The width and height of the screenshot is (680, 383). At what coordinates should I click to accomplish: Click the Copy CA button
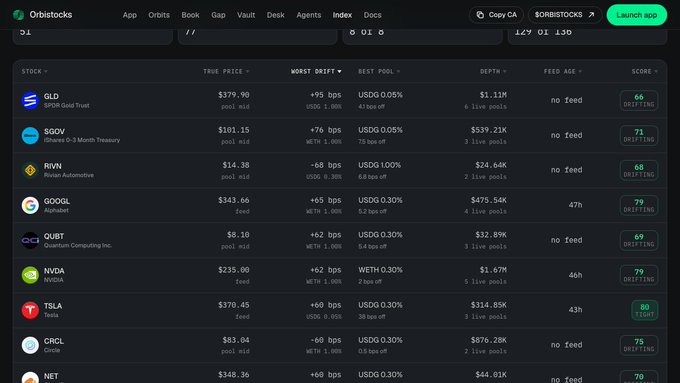496,15
